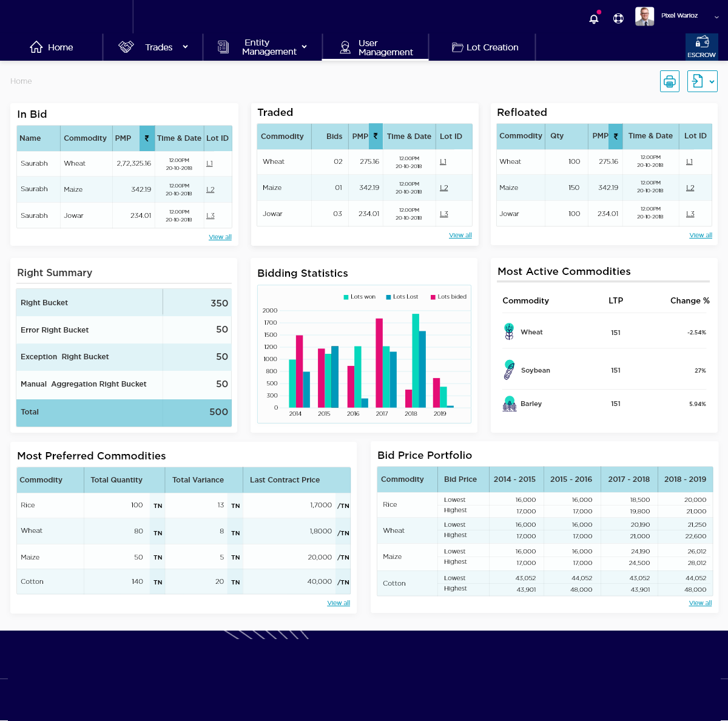Open the notifications bell

(594, 18)
